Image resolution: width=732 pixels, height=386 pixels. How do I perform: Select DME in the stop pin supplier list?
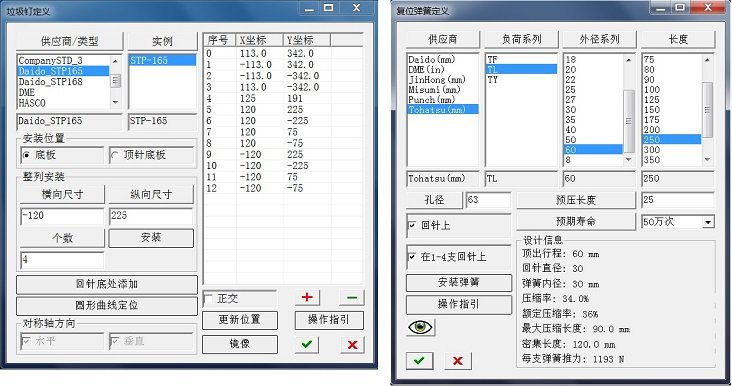click(63, 92)
